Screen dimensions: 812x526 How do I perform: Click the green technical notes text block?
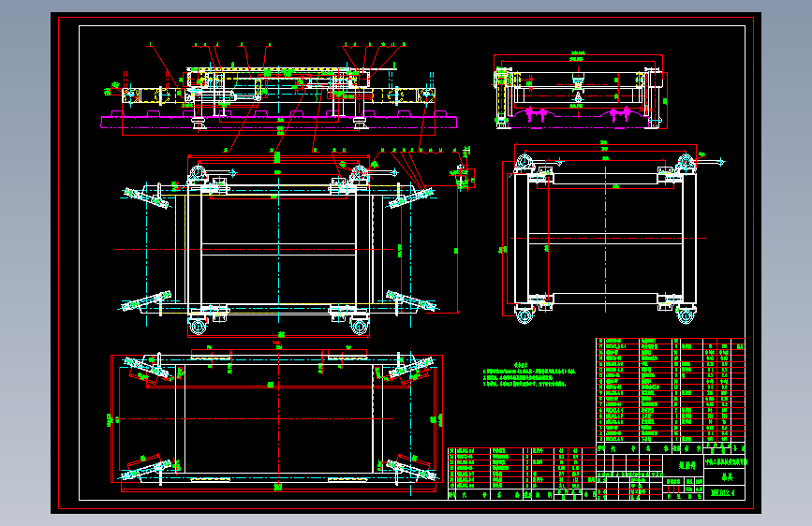click(x=529, y=376)
